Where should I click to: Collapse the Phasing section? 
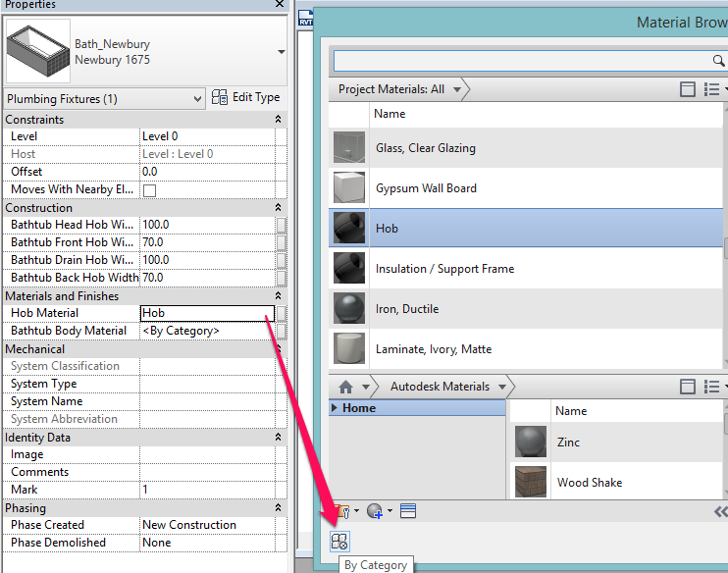coord(278,507)
